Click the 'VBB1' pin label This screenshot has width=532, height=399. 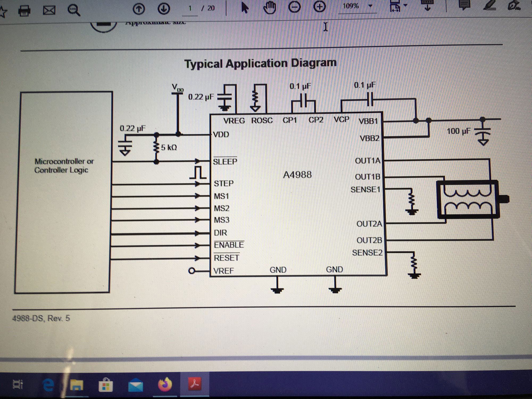coord(368,121)
